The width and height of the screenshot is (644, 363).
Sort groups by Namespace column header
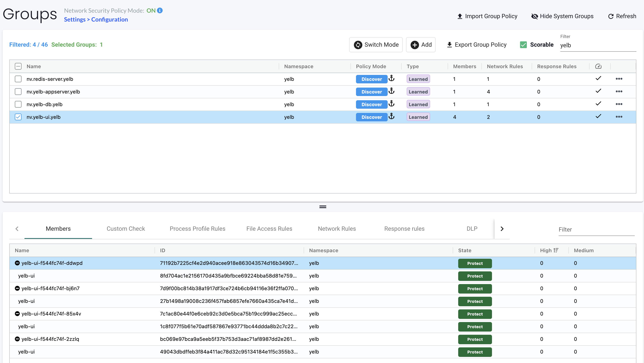point(299,66)
